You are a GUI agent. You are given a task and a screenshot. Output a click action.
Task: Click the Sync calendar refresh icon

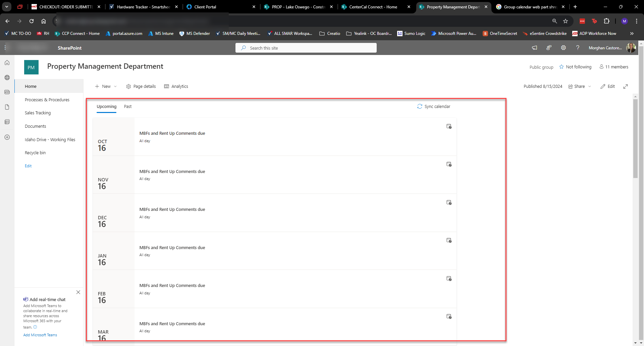click(x=420, y=106)
